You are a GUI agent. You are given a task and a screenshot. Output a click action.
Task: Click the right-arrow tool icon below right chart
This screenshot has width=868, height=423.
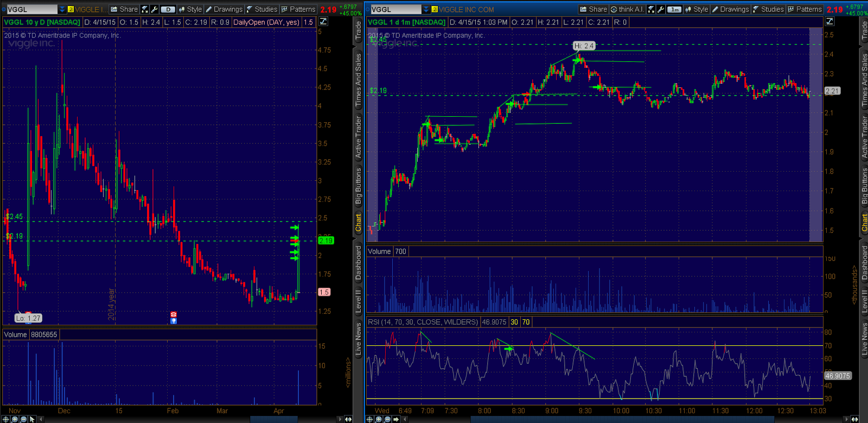coord(396,419)
